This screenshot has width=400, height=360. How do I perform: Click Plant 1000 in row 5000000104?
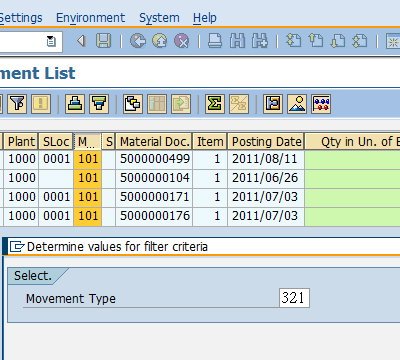[21, 178]
